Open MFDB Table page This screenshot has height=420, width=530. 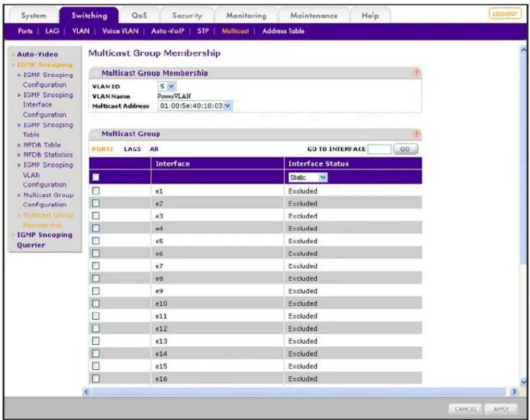pos(42,145)
